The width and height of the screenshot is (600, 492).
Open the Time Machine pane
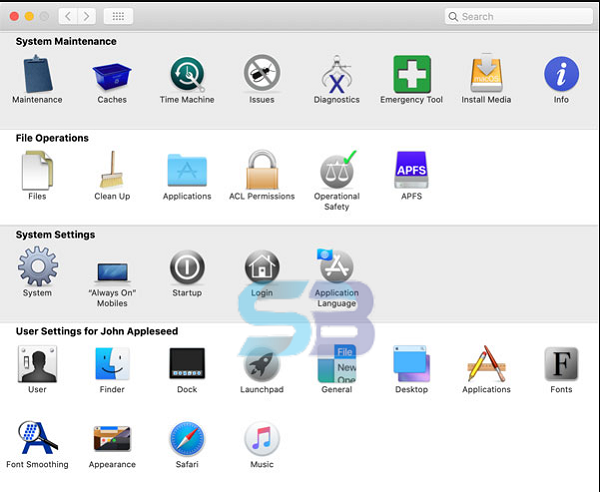(187, 74)
